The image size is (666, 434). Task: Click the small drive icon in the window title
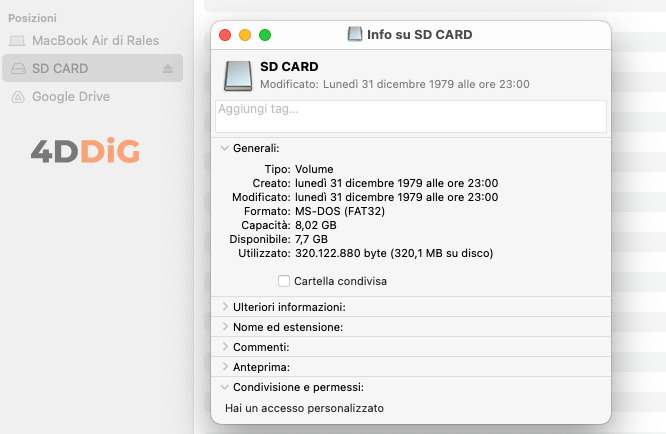[355, 34]
